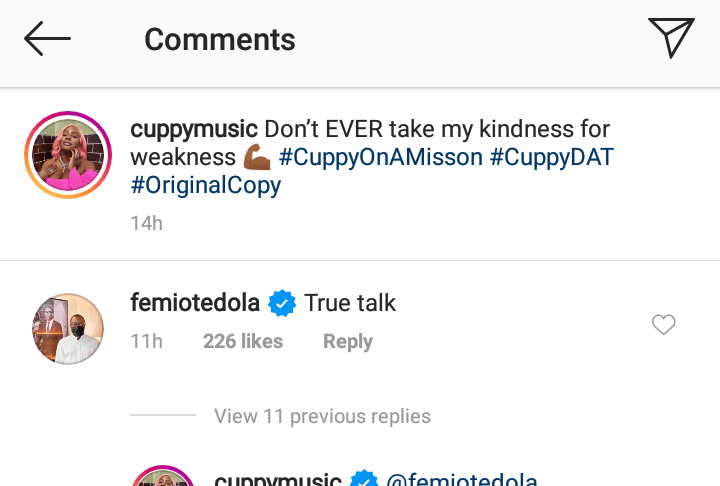This screenshot has height=486, width=720.
Task: Open cuppymusic username in caption
Action: (195, 129)
